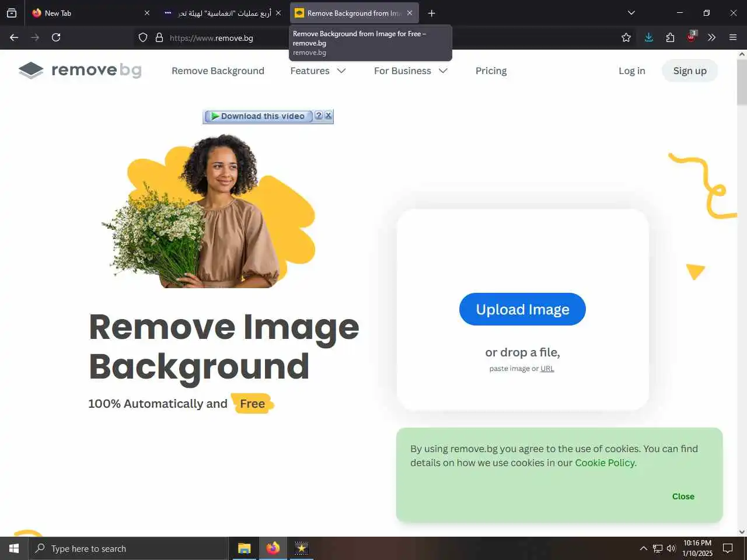
Task: Expand the Features menu
Action: [318, 71]
